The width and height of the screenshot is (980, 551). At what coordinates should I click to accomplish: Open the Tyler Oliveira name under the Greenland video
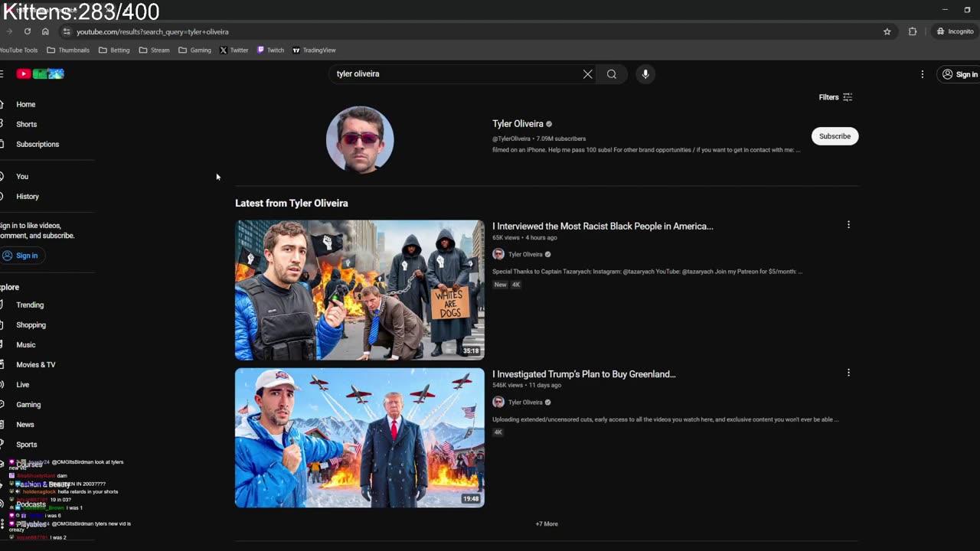pyautogui.click(x=525, y=402)
